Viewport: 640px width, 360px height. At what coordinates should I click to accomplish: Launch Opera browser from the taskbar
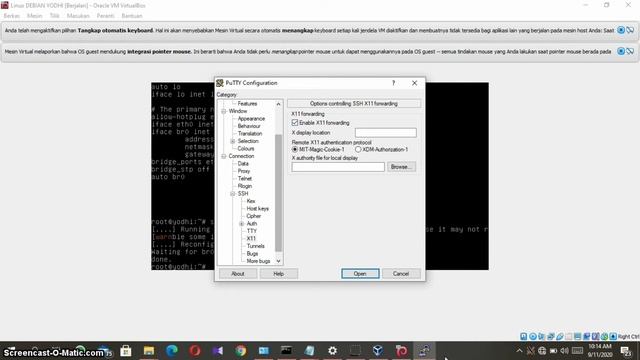coord(195,351)
